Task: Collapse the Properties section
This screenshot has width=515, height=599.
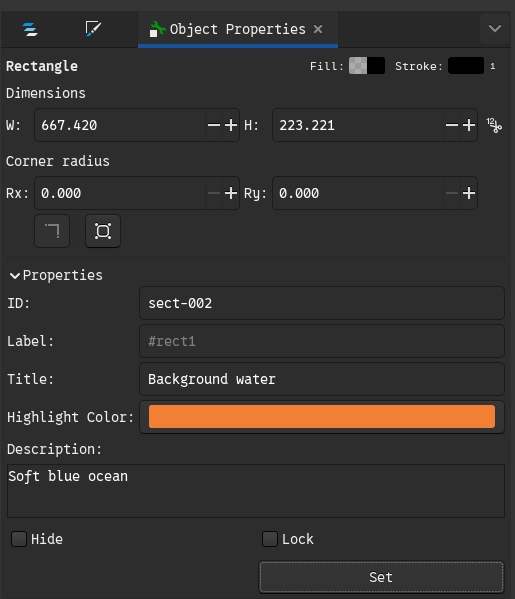Action: point(56,275)
